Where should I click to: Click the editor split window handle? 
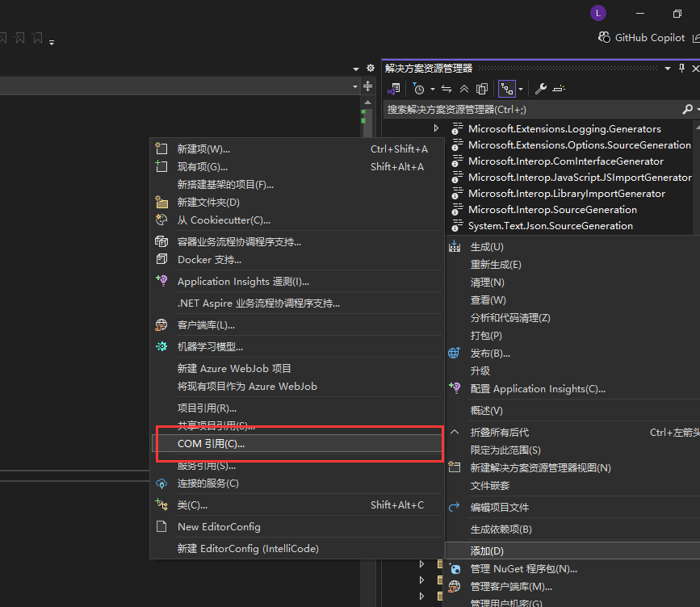point(368,86)
